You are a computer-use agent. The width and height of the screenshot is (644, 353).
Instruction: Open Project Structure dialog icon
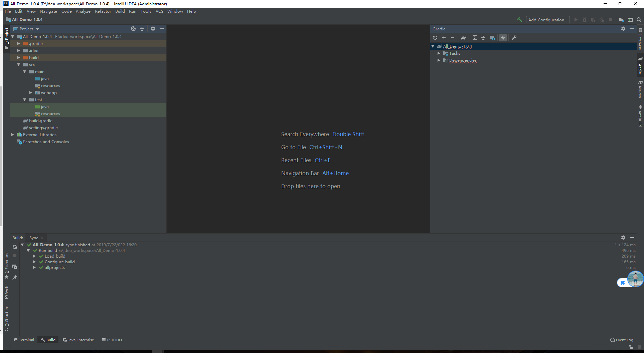tap(622, 20)
